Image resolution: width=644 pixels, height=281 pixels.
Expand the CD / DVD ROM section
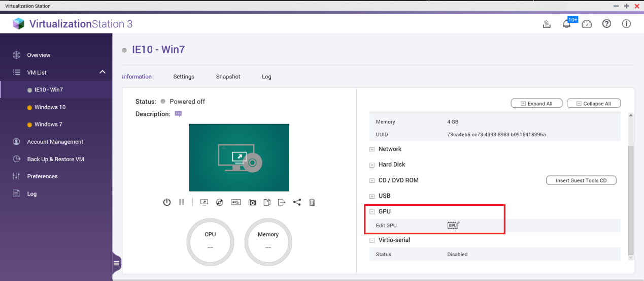point(372,180)
